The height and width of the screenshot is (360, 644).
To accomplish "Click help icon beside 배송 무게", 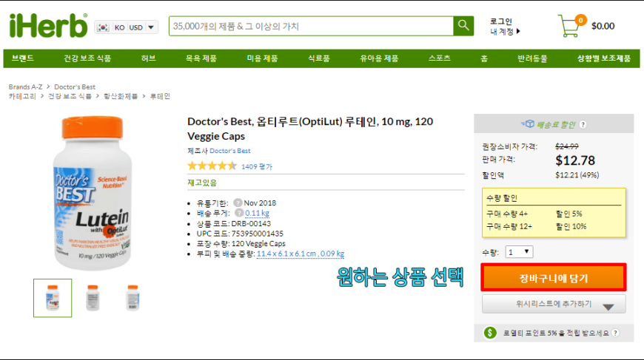I will coord(239,213).
